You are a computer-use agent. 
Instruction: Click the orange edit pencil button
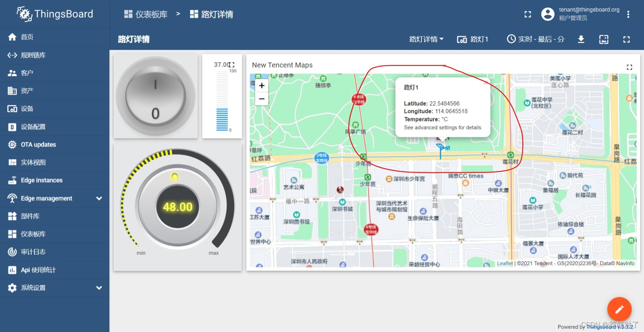619,309
